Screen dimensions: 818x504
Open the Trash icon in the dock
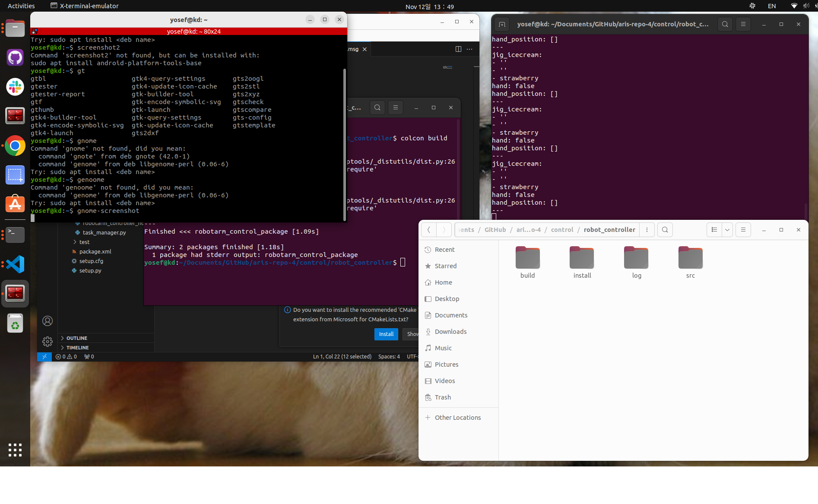click(x=15, y=323)
